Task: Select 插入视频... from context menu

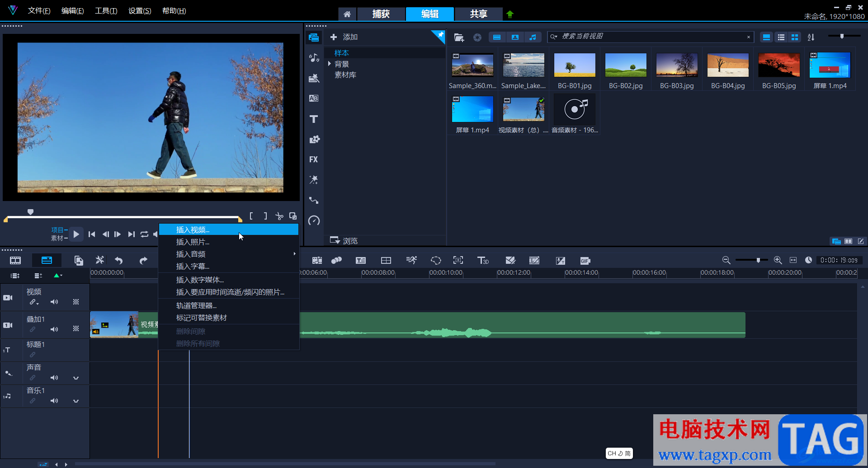Action: [229, 229]
